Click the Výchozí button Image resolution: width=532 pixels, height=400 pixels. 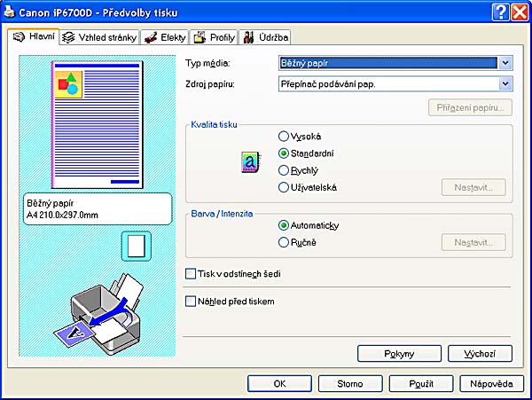pyautogui.click(x=479, y=354)
